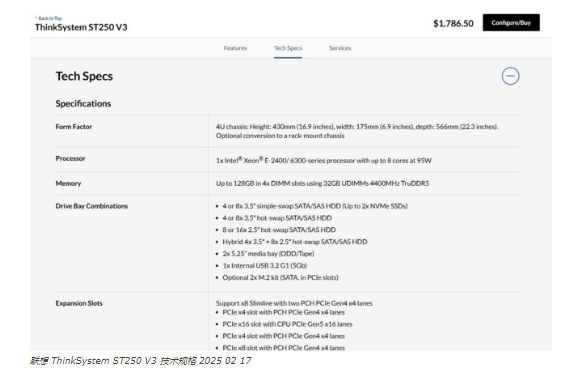573x371 pixels.
Task: Collapse the Tech Specs section minus icon
Action: [x=510, y=76]
